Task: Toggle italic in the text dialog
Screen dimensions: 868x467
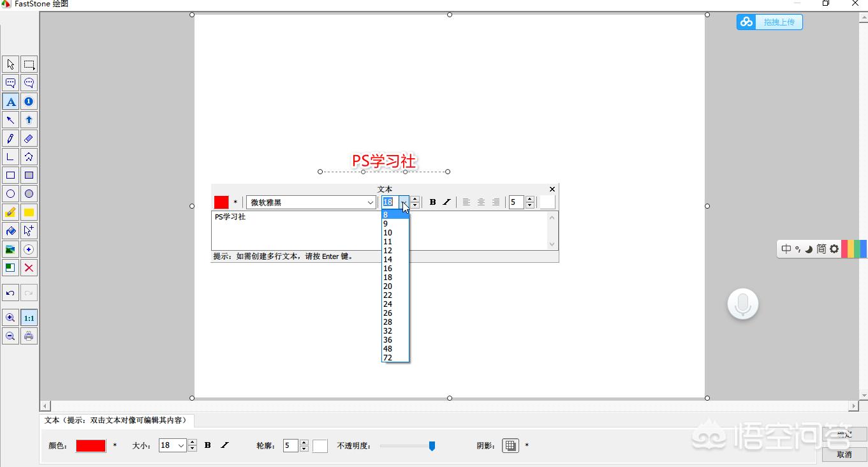Action: pos(446,202)
